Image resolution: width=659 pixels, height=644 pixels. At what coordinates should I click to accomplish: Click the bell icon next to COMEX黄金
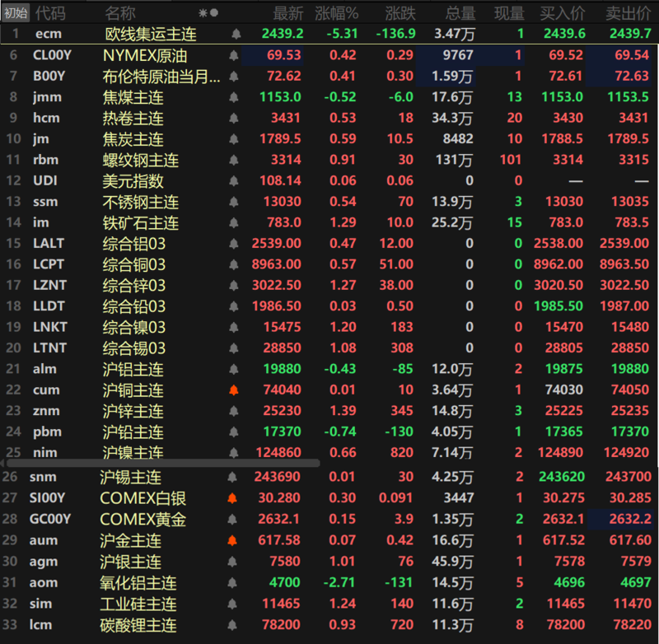click(x=231, y=520)
